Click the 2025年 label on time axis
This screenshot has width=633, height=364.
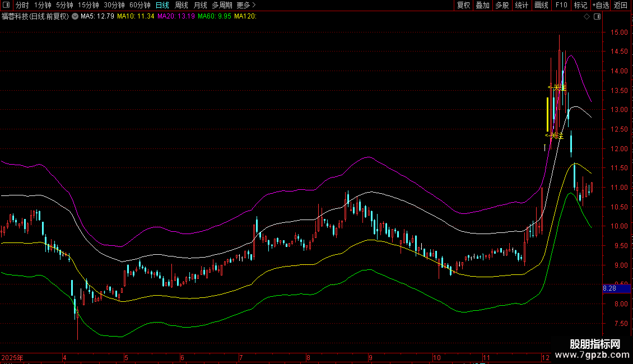(13, 357)
